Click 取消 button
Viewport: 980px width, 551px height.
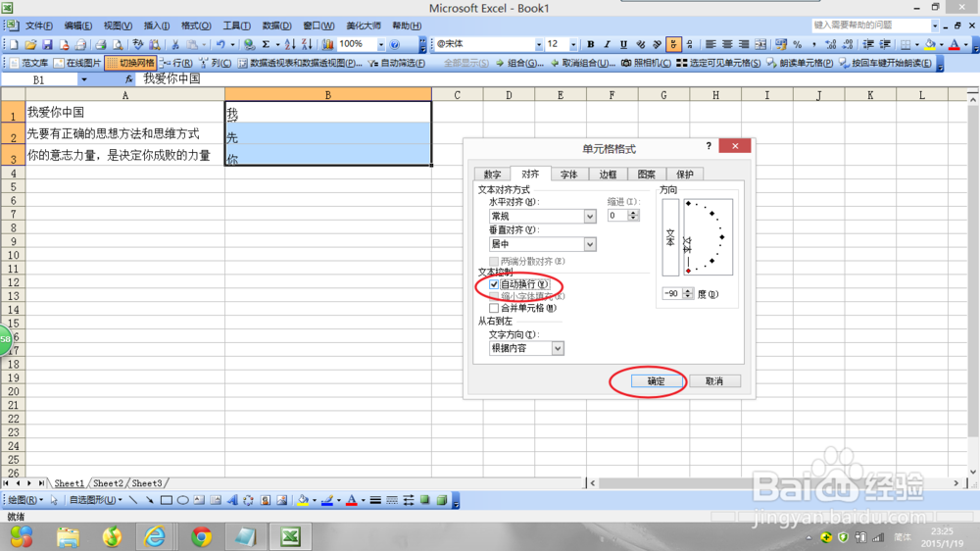click(714, 380)
